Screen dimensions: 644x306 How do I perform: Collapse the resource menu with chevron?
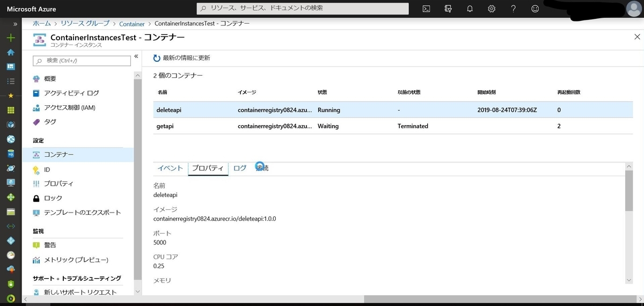coord(136,56)
